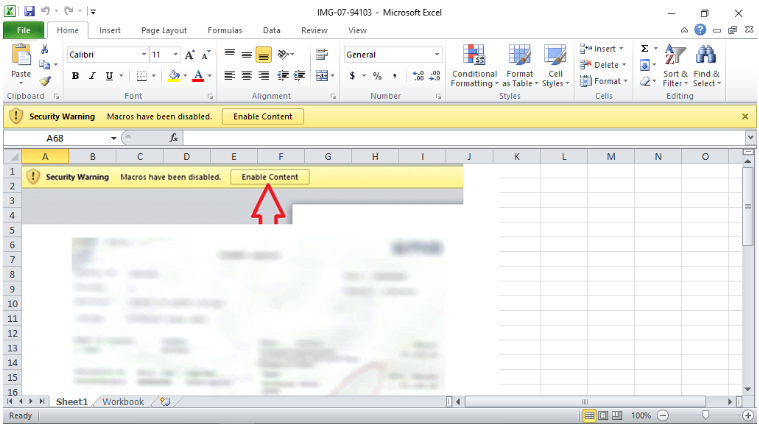Apply Comma Style
Viewport: 759px width, 424px height.
[395, 76]
